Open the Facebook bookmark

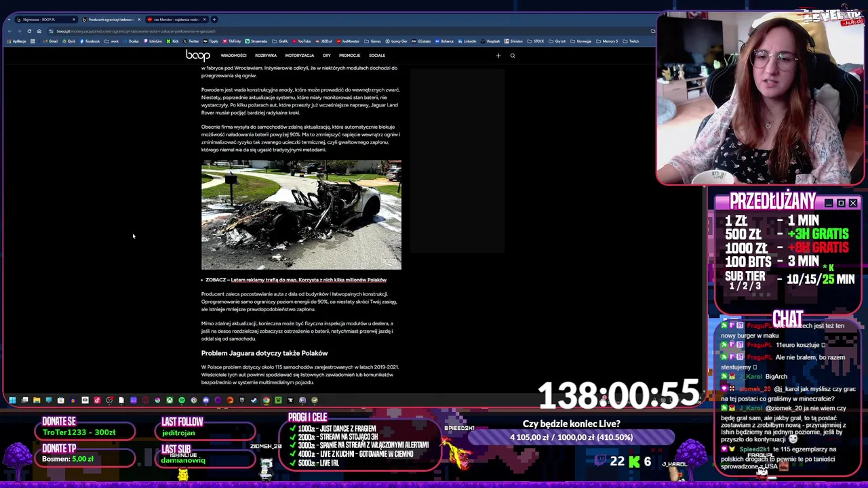[x=90, y=41]
